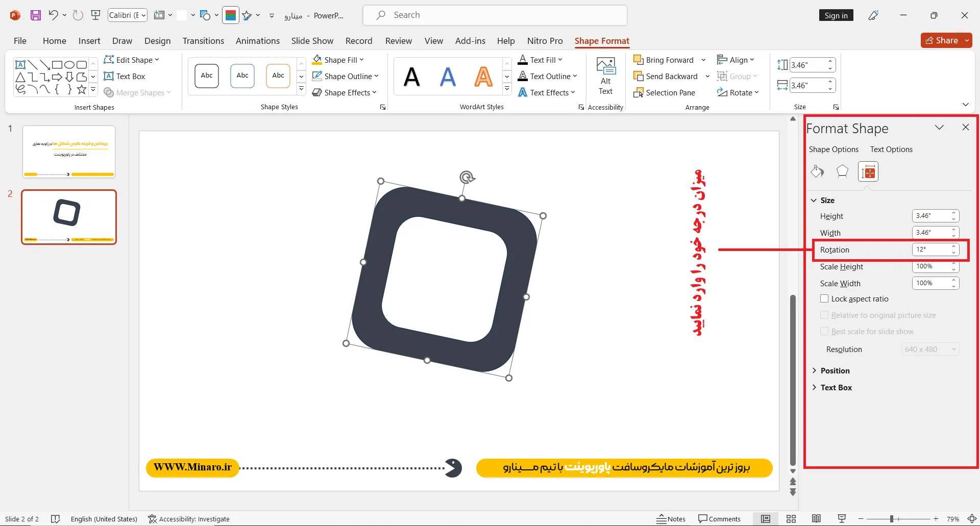Collapse the Size section

click(823, 200)
